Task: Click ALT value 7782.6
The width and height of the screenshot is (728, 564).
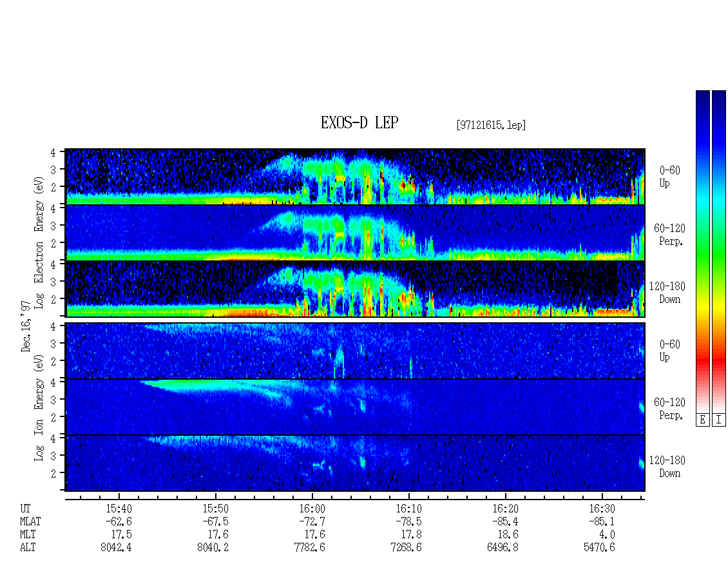Action: pos(309,548)
